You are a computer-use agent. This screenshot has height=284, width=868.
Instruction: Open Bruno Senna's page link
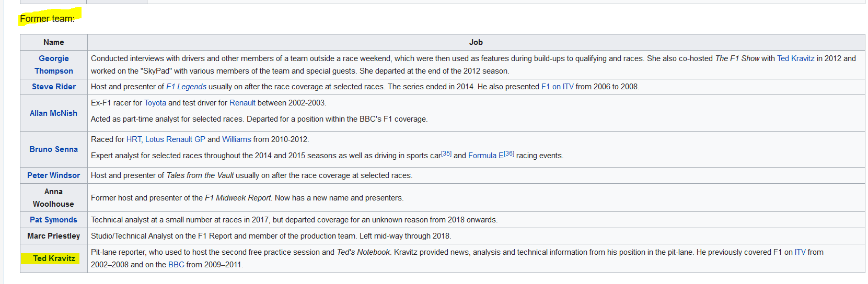[x=53, y=149]
